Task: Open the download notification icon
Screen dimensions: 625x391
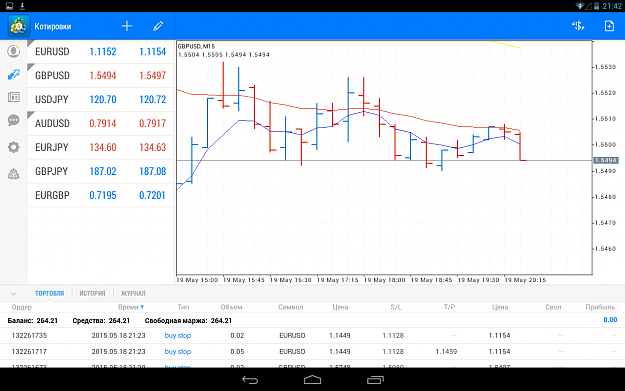Action: (22, 6)
